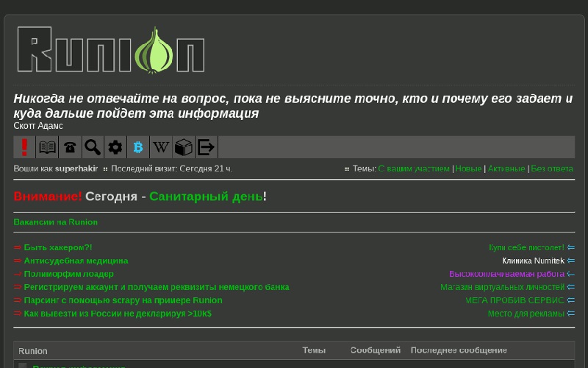Click 'Купи себе пистолет!' ad link

[x=526, y=247]
